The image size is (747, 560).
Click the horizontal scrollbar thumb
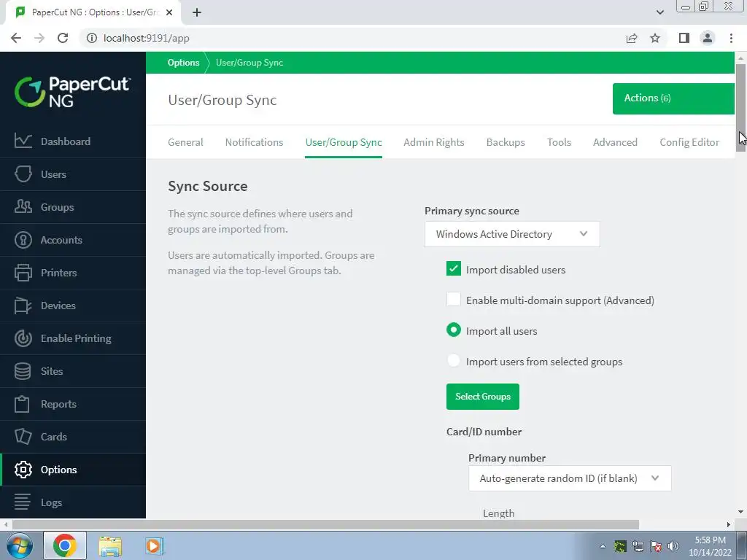click(x=325, y=524)
